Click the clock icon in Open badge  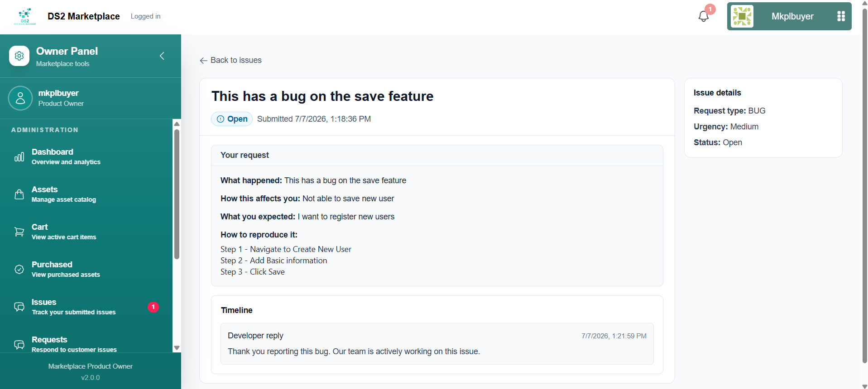[x=221, y=119]
